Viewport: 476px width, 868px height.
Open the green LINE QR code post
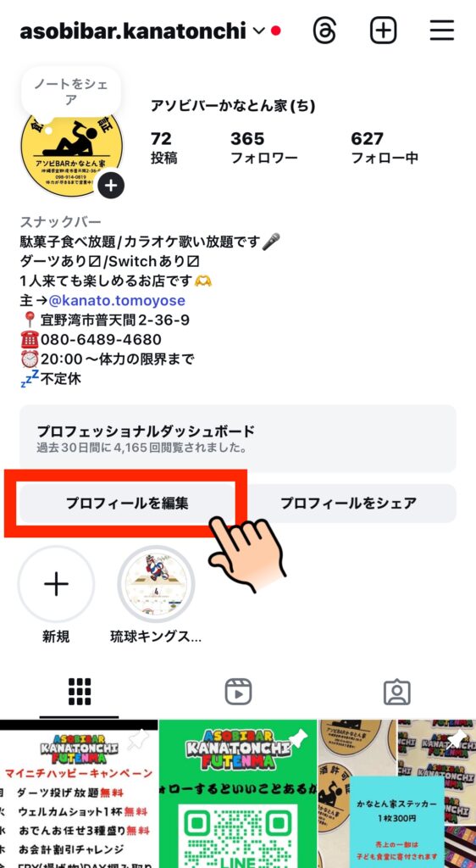tap(238, 793)
